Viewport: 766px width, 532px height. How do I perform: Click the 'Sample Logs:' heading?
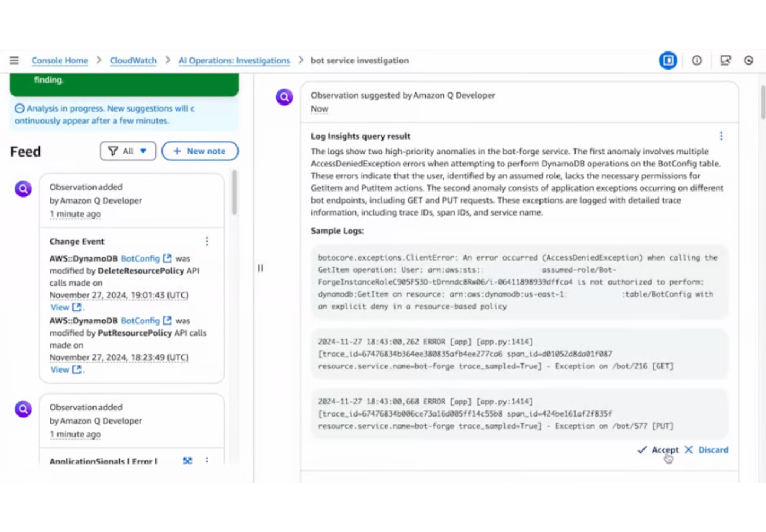(337, 231)
